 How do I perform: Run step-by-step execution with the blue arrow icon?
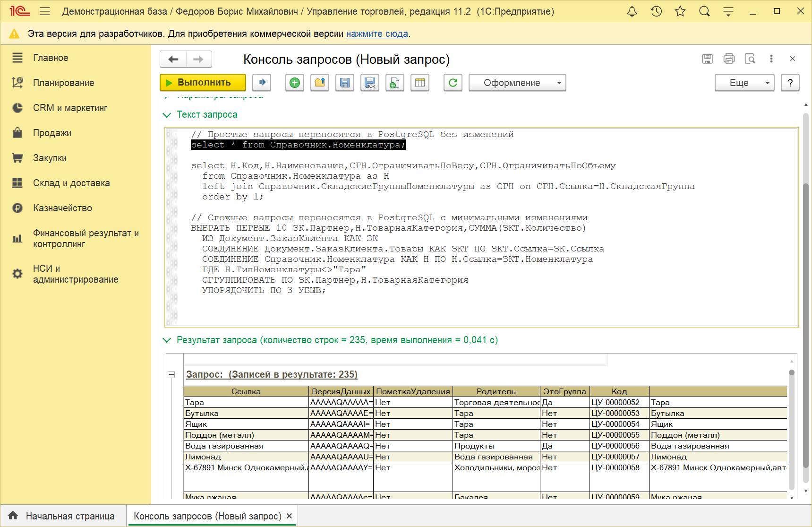coord(262,83)
